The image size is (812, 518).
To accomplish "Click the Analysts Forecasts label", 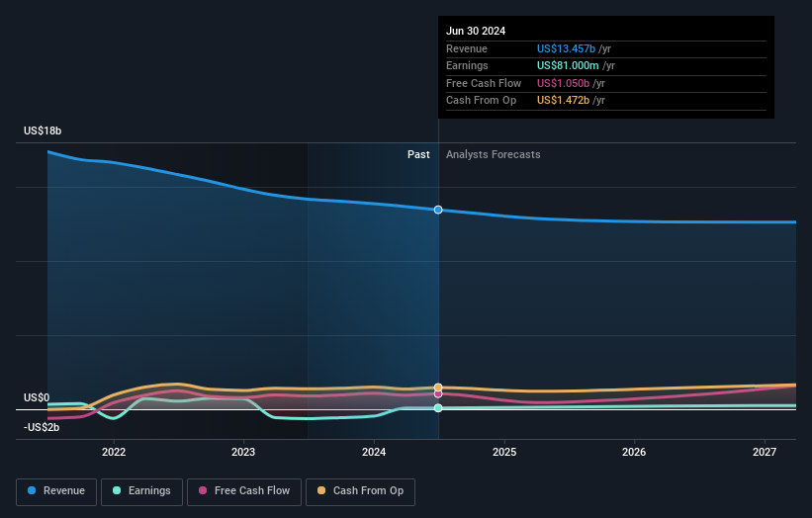I will pyautogui.click(x=493, y=154).
